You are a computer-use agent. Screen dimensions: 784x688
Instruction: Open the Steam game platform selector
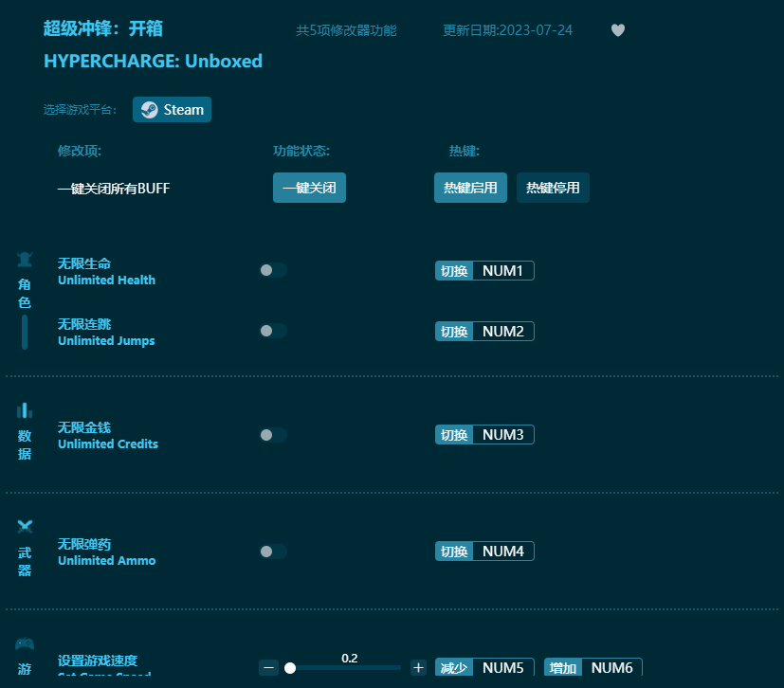[172, 109]
